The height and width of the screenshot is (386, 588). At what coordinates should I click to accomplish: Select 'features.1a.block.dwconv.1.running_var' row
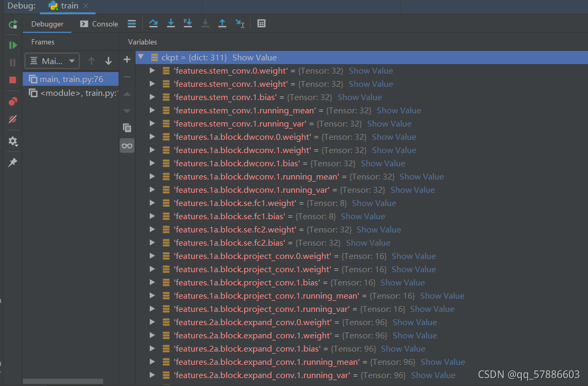coord(362,190)
